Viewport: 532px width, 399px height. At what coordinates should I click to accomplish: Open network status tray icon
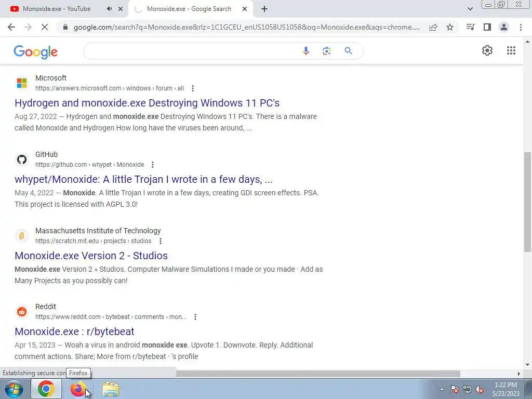tap(467, 390)
